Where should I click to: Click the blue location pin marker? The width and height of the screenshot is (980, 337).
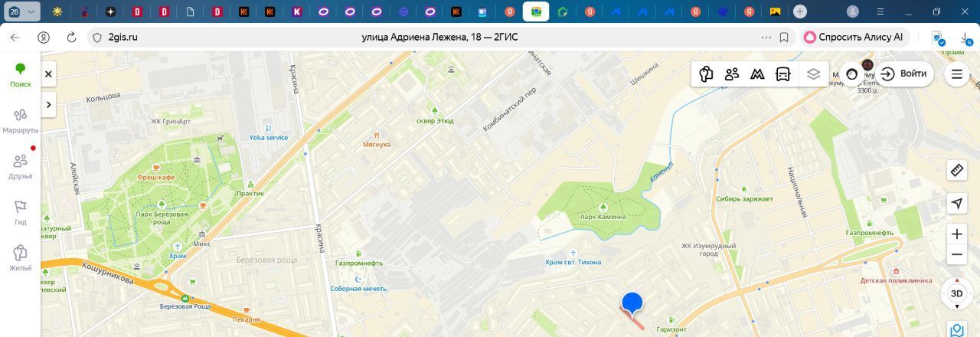[632, 303]
